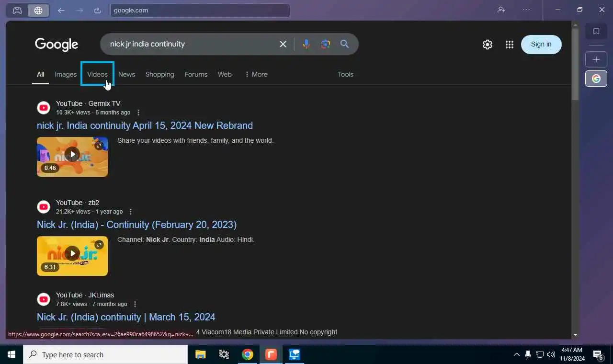Open Chrome from the taskbar
The height and width of the screenshot is (364, 613).
[x=248, y=354]
